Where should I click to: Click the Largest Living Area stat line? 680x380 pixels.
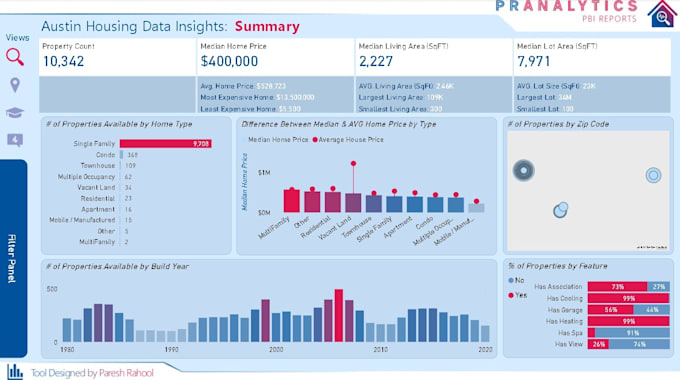click(401, 98)
